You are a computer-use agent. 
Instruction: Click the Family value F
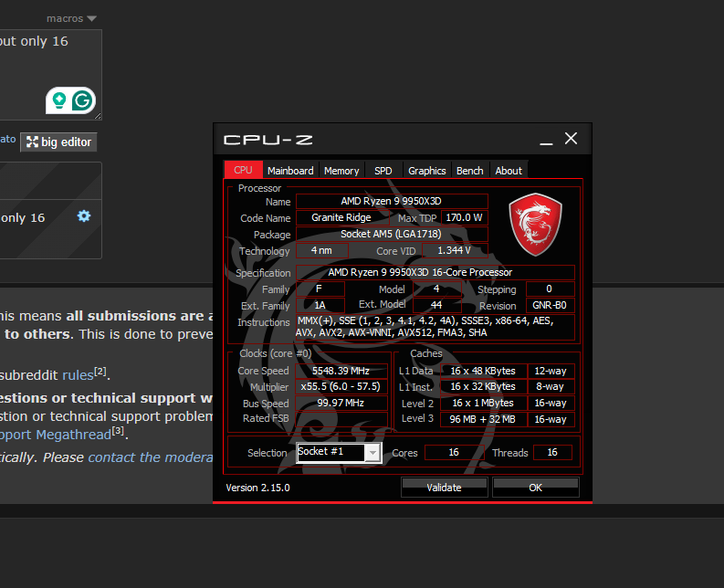click(x=320, y=289)
